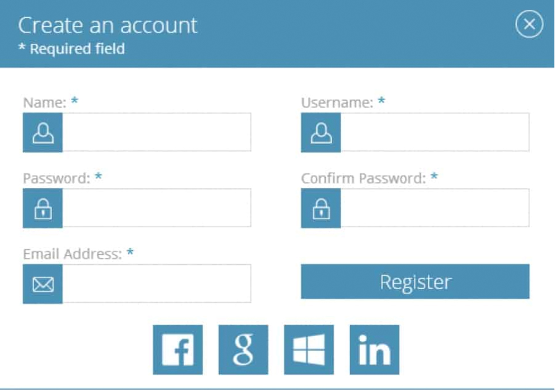Click the "Username:" field label
Image resolution: width=556 pixels, height=392 pixels.
(x=337, y=102)
